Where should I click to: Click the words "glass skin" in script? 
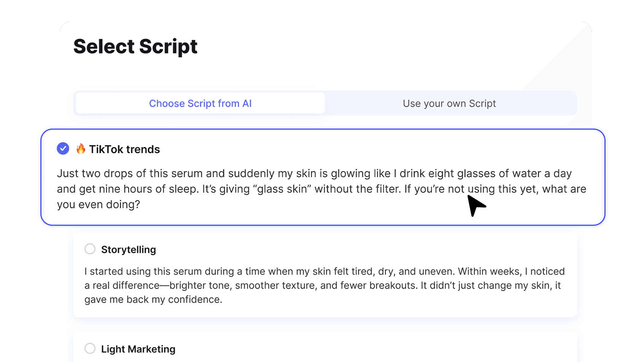tap(282, 189)
